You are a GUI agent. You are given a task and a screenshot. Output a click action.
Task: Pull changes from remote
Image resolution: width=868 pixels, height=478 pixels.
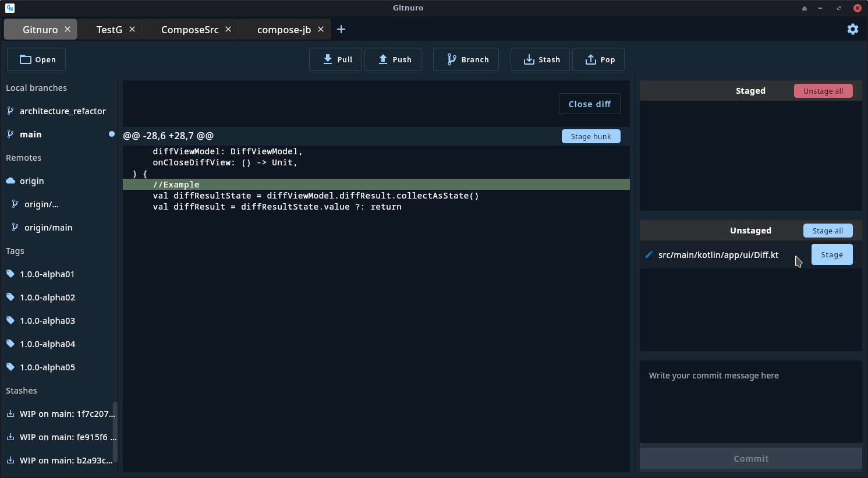[335, 59]
